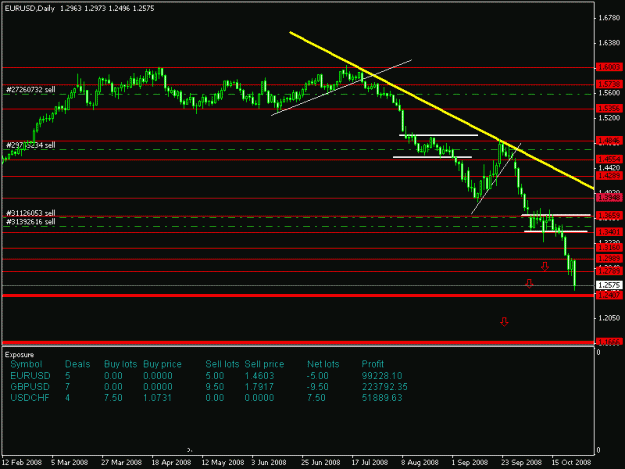Click the #31126053 sell order label
The width and height of the screenshot is (625, 469).
tap(31, 213)
